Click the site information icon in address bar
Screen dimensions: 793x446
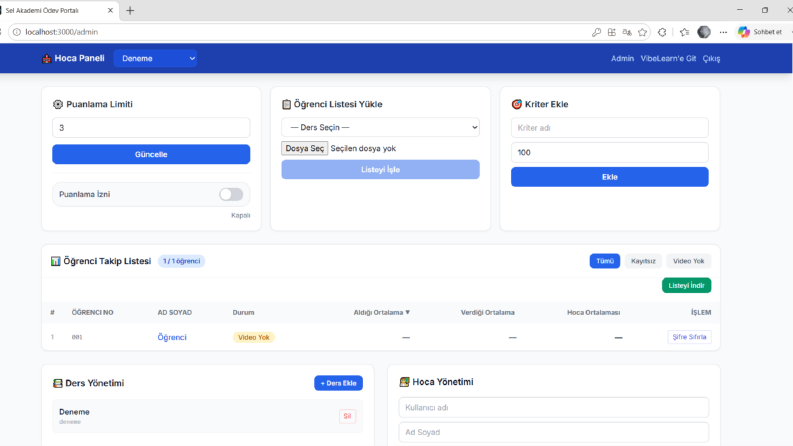click(17, 32)
